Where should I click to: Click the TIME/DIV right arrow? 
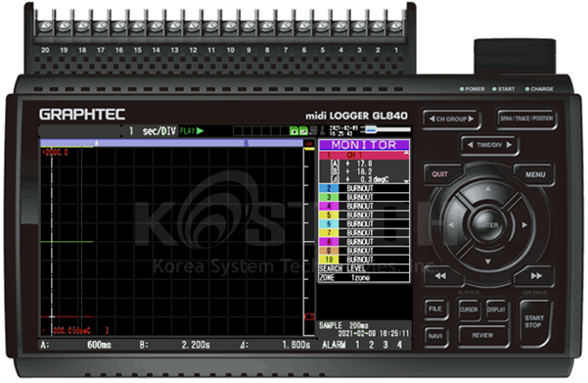pos(509,145)
